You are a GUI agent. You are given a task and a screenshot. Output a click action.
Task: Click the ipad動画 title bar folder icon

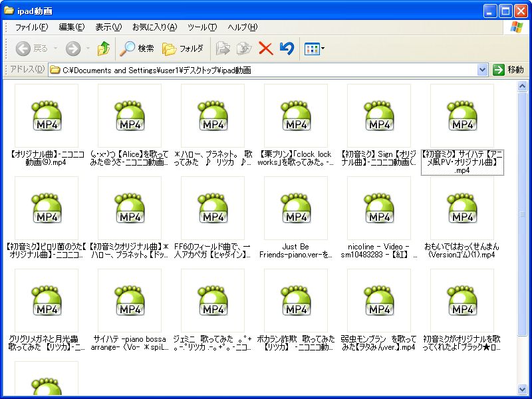(9, 11)
